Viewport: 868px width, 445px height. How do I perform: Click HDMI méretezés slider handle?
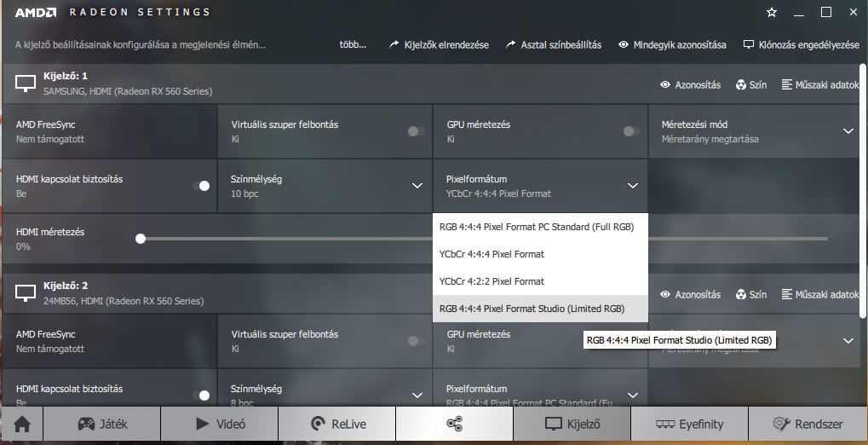pos(141,239)
